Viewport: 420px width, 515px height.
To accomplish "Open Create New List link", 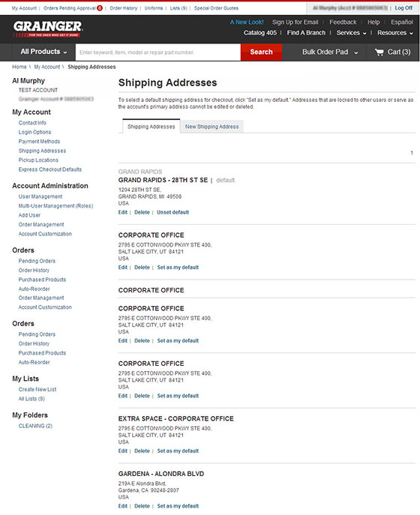I will tap(37, 389).
